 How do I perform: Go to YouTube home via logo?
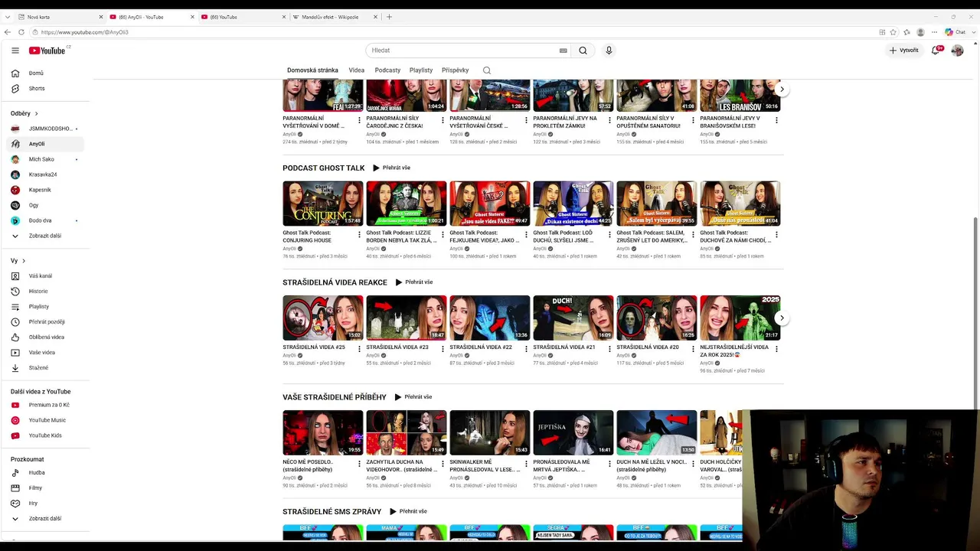coord(47,51)
